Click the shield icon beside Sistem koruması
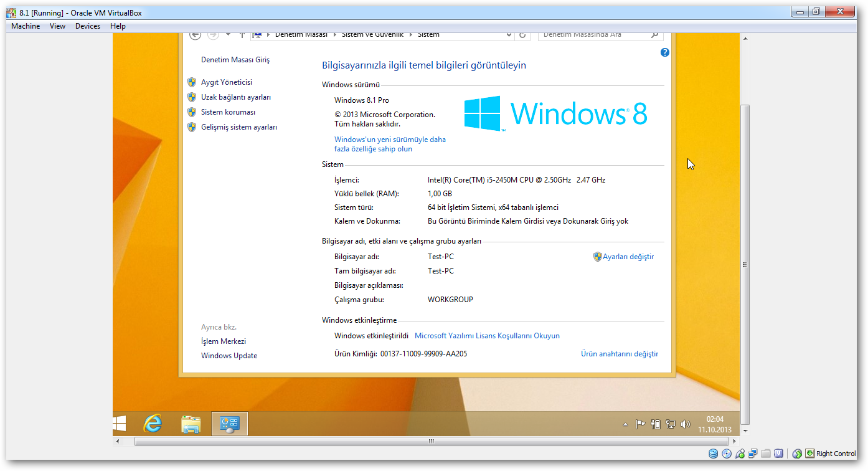The image size is (868, 471). pos(192,112)
